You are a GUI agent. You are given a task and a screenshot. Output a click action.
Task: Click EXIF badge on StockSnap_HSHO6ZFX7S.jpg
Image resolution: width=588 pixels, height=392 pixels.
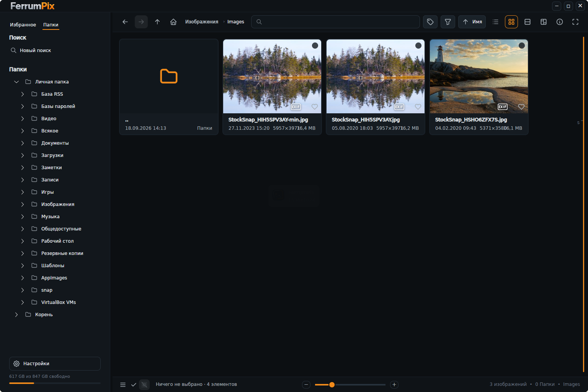click(503, 107)
